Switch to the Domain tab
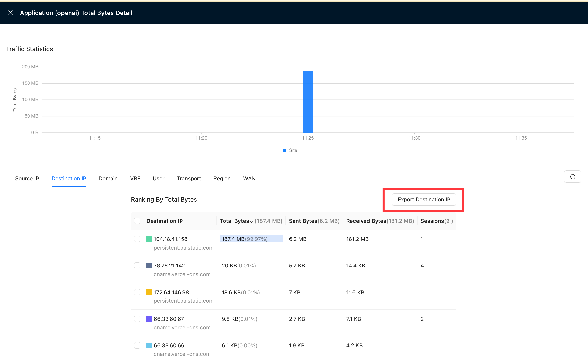The image size is (588, 364). [108, 178]
